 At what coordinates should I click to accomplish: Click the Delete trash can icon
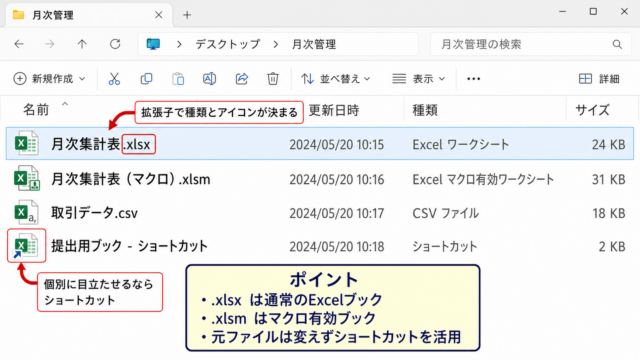273,78
